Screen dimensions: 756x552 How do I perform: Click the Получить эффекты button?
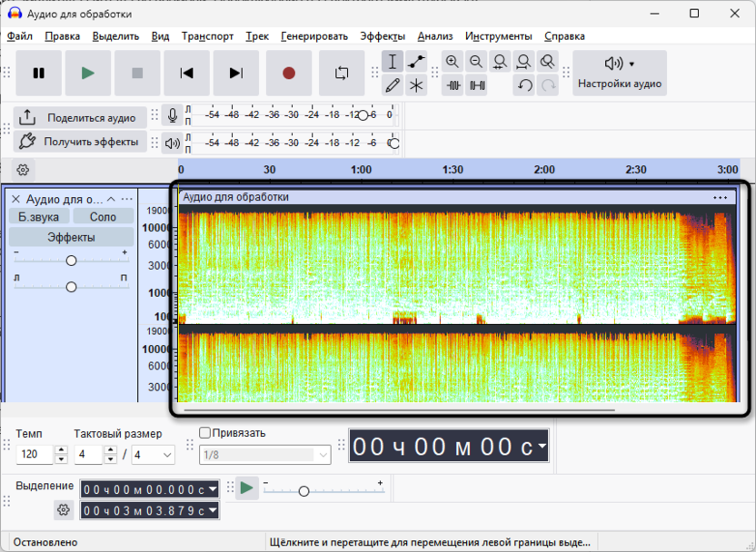79,142
